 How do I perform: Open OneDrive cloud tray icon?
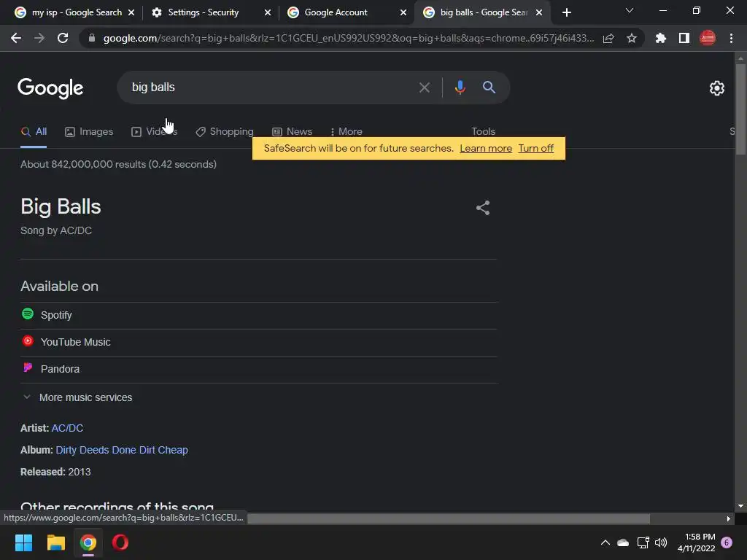coord(623,542)
